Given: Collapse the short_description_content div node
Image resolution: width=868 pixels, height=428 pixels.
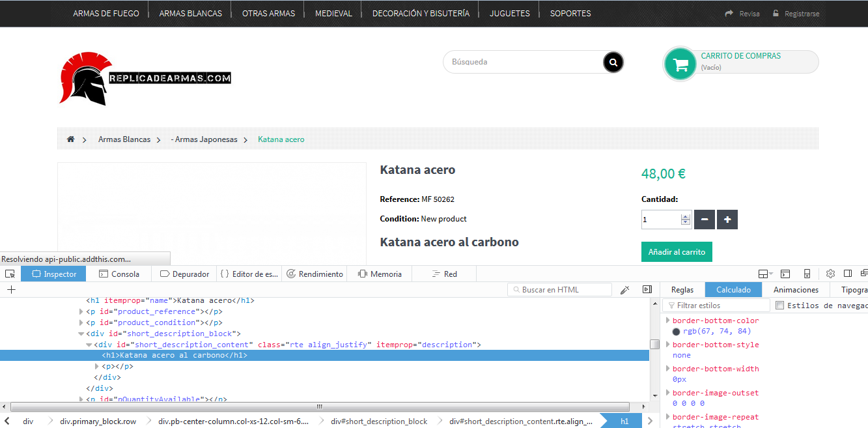Looking at the screenshot, I should point(89,345).
